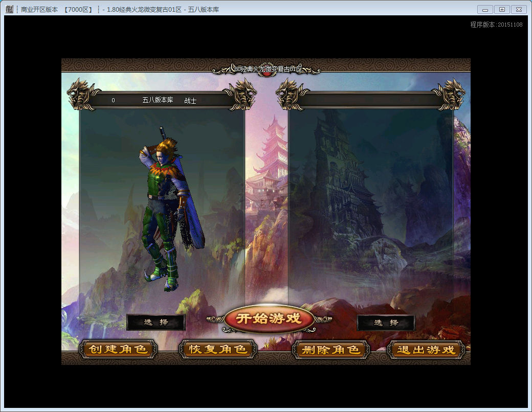Minimize the game window
Image resolution: width=532 pixels, height=412 pixels.
[x=485, y=10]
